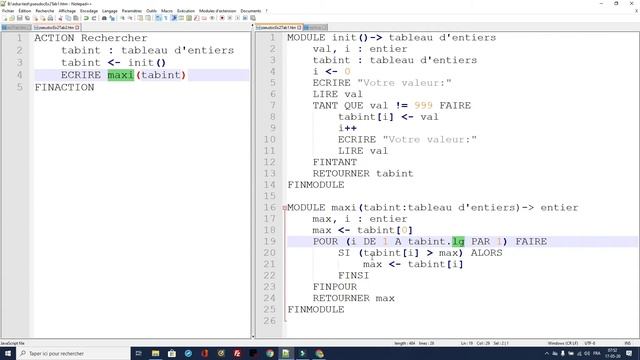Image resolution: width=640 pixels, height=360 pixels.
Task: Click the save recorded macro icon
Action: [x=253, y=18]
